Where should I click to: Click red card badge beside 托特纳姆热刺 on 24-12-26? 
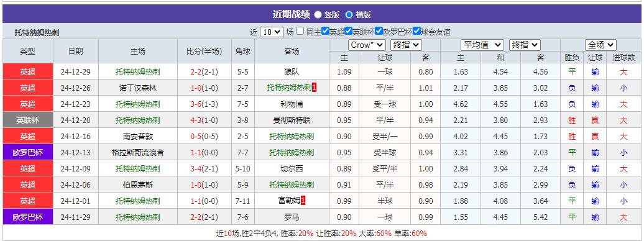tap(314, 88)
